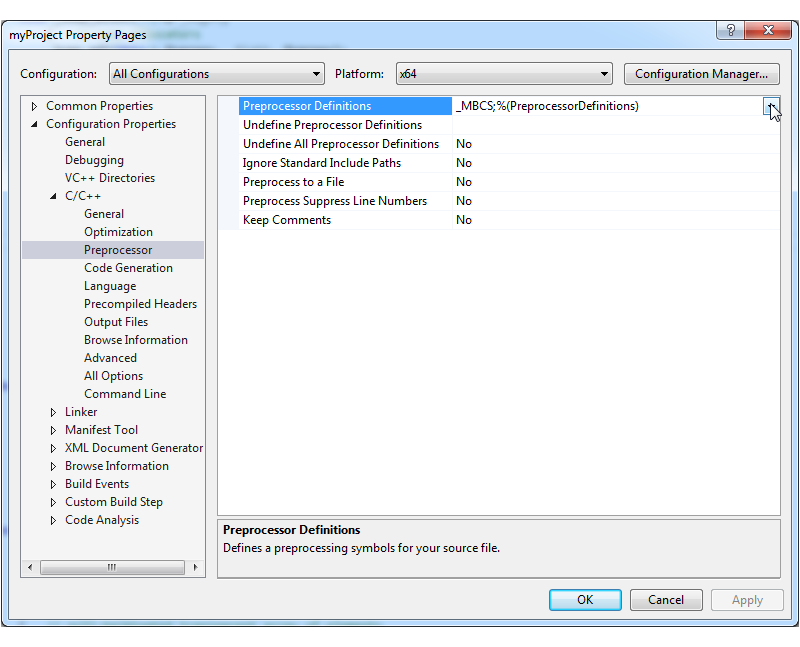Expand the Build Events node

[x=53, y=484]
